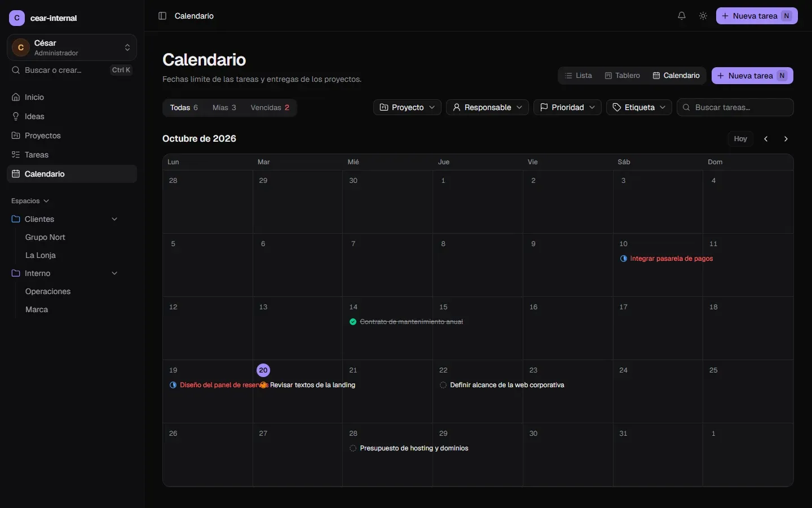
Task: Open the César account switcher
Action: [72, 47]
